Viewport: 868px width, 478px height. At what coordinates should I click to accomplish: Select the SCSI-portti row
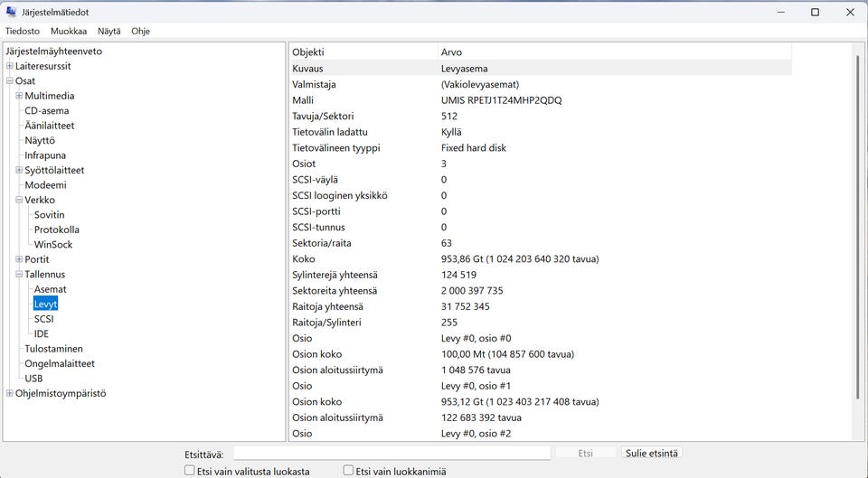pos(541,211)
